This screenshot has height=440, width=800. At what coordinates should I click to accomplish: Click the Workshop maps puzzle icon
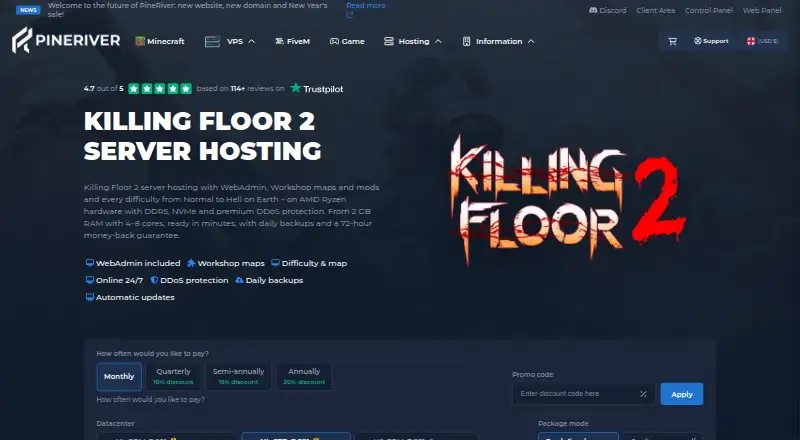(191, 263)
